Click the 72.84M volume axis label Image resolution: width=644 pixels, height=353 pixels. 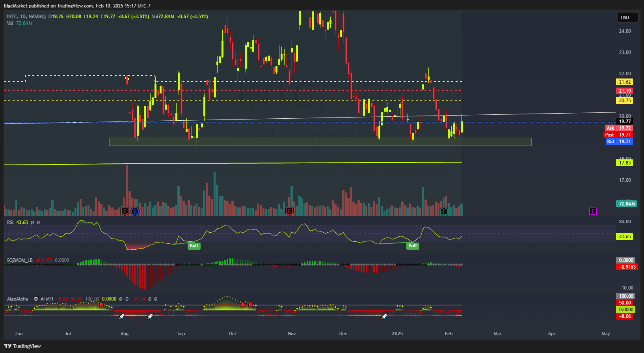[x=627, y=204]
